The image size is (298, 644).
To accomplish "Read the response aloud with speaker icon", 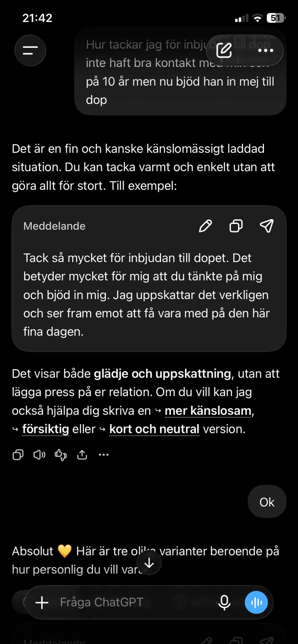I will tap(39, 455).
